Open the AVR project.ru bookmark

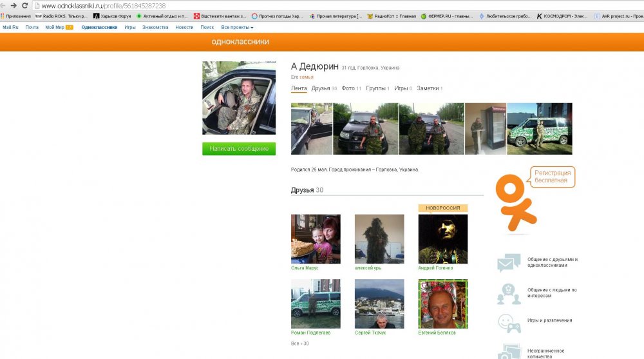pos(619,17)
